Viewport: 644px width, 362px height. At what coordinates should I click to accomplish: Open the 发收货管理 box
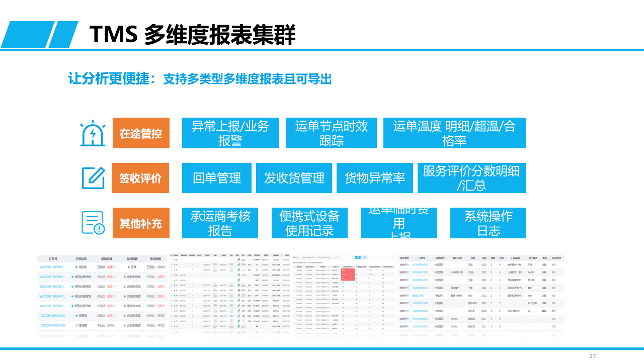point(294,178)
